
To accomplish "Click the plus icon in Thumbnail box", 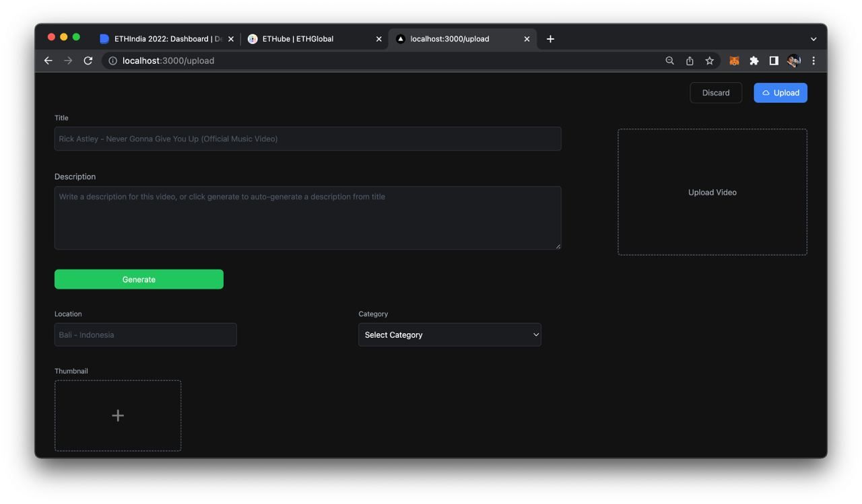I will point(118,416).
